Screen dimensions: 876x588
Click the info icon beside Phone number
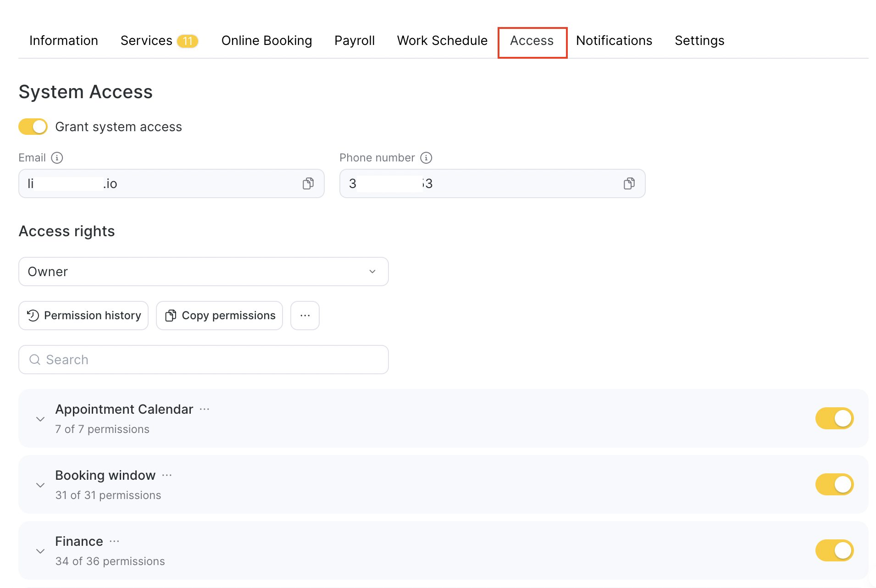pyautogui.click(x=426, y=158)
